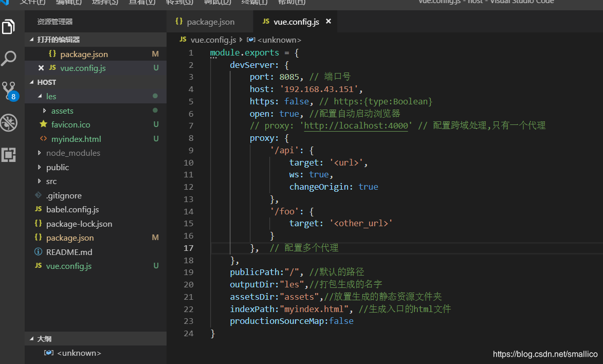Click the star icon beside favicon.ico

coord(44,124)
